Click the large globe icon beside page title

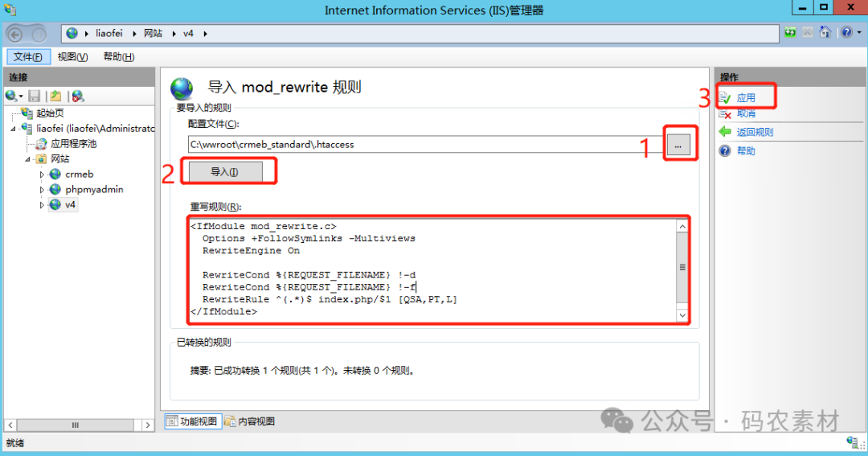click(x=182, y=88)
